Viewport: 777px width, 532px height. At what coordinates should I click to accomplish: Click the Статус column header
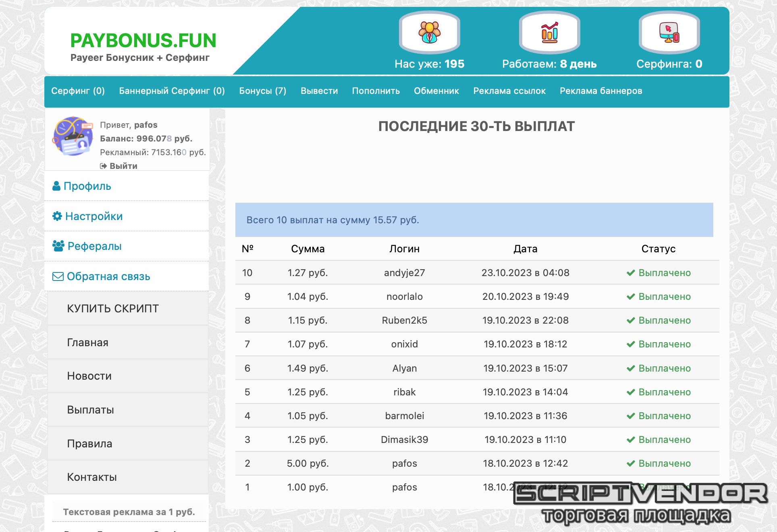[x=659, y=249]
